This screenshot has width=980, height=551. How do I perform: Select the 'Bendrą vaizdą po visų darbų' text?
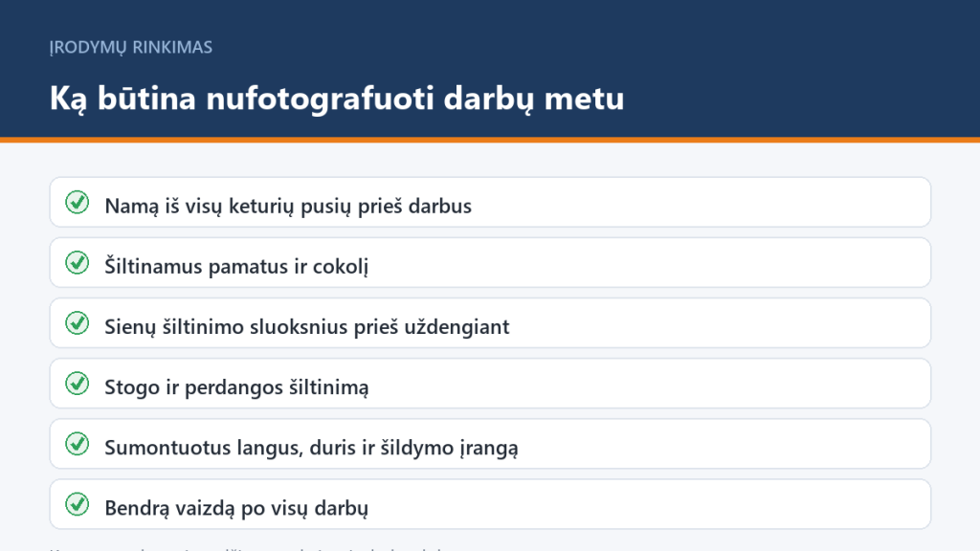point(236,509)
